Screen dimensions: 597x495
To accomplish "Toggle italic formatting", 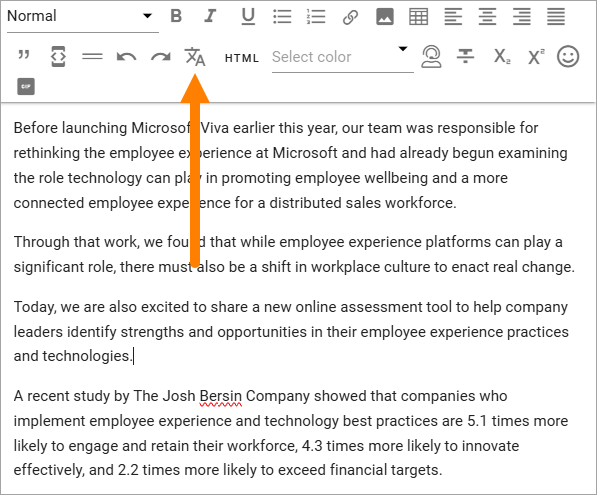I will (210, 16).
